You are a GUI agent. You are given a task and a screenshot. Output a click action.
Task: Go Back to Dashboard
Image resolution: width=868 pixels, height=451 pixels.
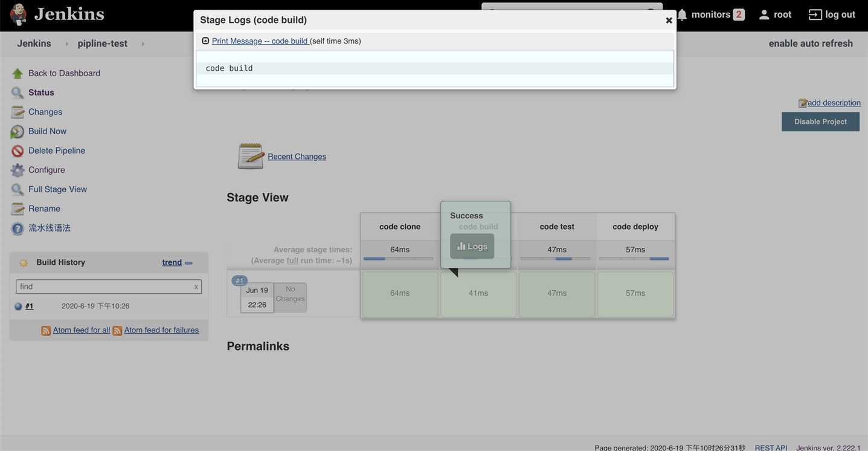click(x=64, y=73)
